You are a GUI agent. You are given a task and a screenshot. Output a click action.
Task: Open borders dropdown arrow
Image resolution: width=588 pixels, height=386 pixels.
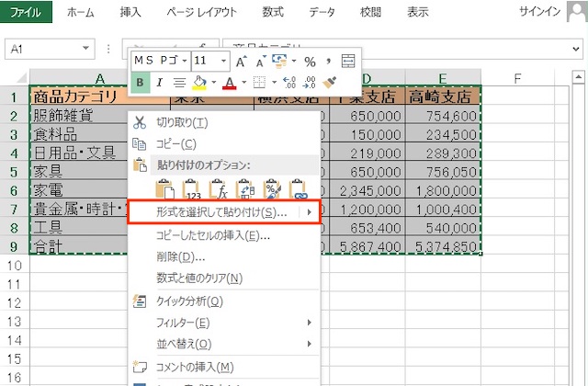[274, 82]
